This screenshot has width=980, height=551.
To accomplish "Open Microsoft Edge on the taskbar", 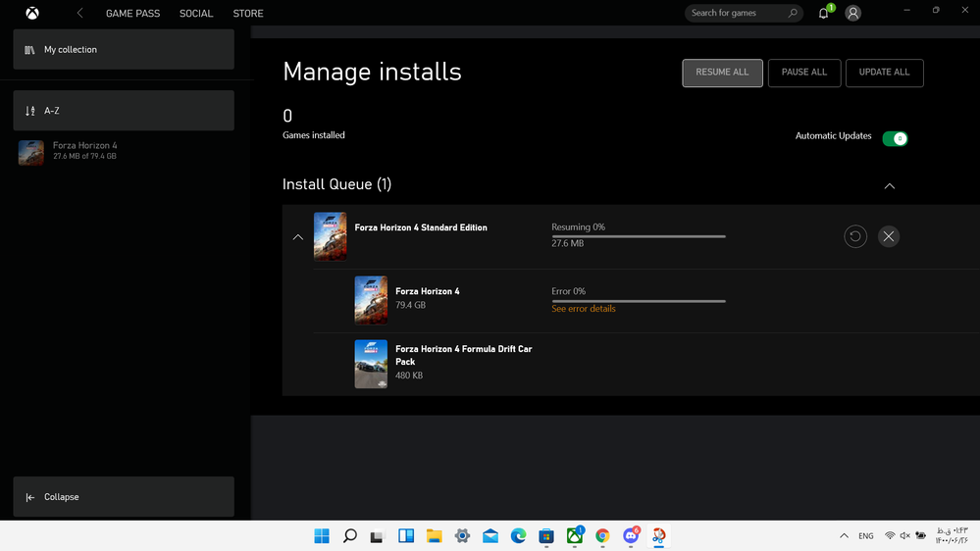I will tap(519, 536).
